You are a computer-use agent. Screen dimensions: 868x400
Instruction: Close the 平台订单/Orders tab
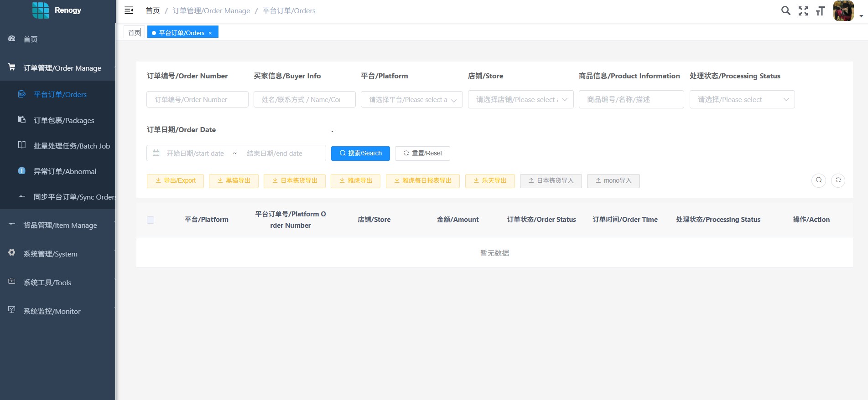(x=210, y=33)
